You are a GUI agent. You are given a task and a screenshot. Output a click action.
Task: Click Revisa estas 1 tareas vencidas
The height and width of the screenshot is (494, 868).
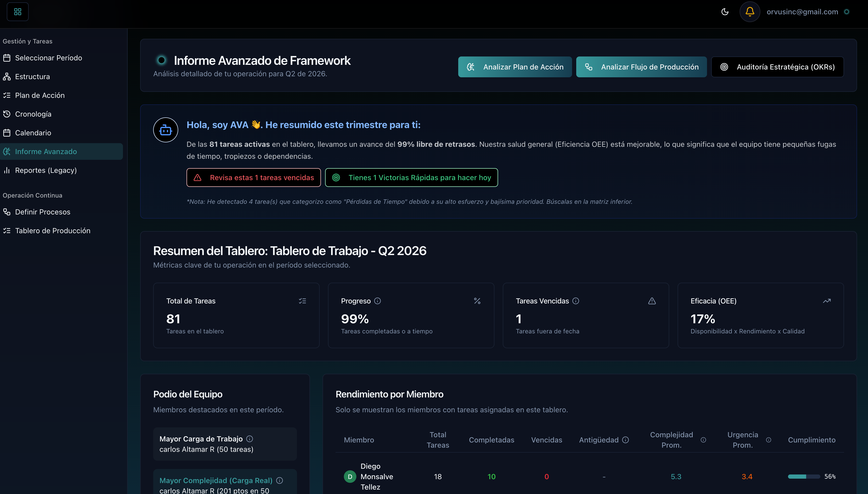[254, 178]
